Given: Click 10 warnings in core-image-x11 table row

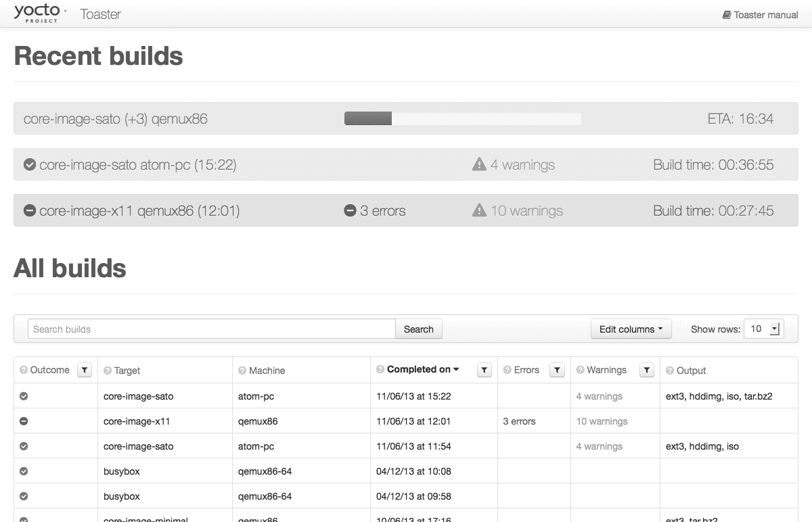Looking at the screenshot, I should point(602,421).
